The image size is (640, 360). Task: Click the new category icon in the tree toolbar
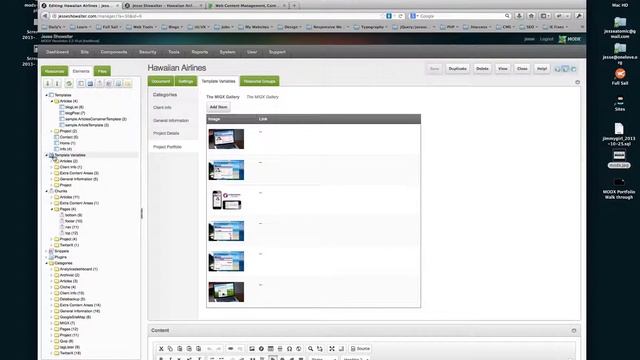128,83
